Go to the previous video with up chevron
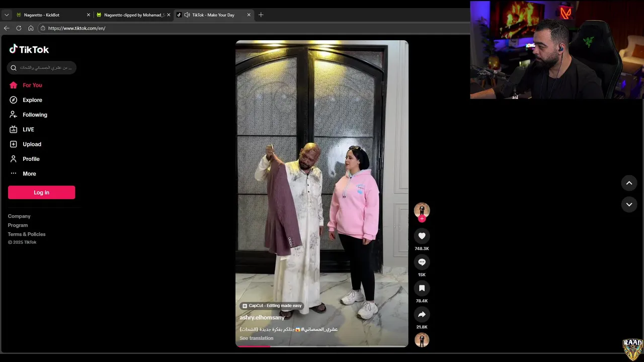This screenshot has height=362, width=644. [x=629, y=183]
